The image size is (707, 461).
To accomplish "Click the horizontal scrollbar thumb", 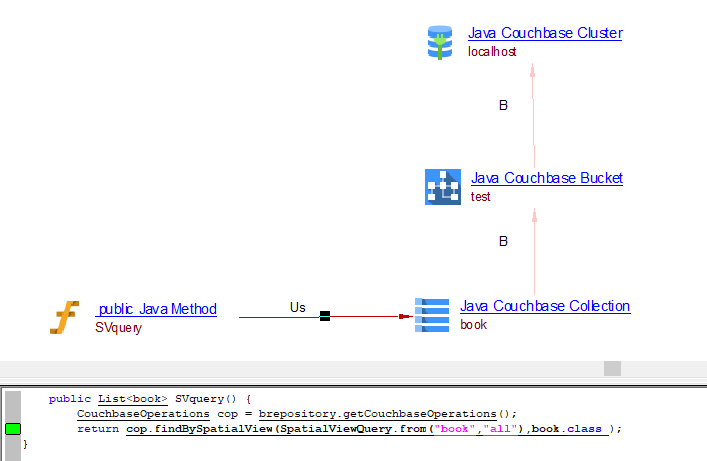I will (612, 368).
